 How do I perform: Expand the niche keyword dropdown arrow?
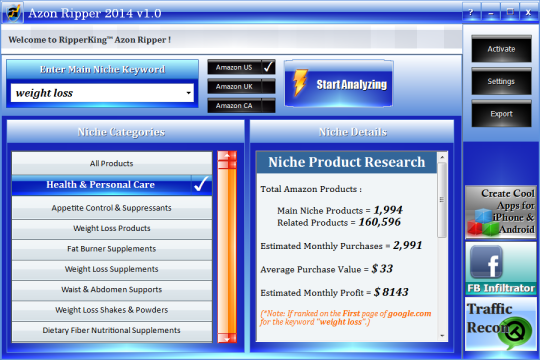point(188,93)
